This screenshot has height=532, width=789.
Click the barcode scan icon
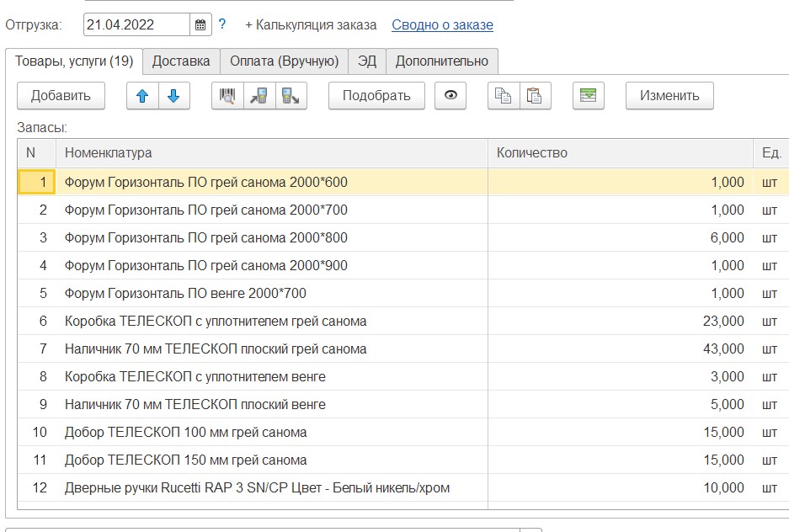click(x=227, y=96)
